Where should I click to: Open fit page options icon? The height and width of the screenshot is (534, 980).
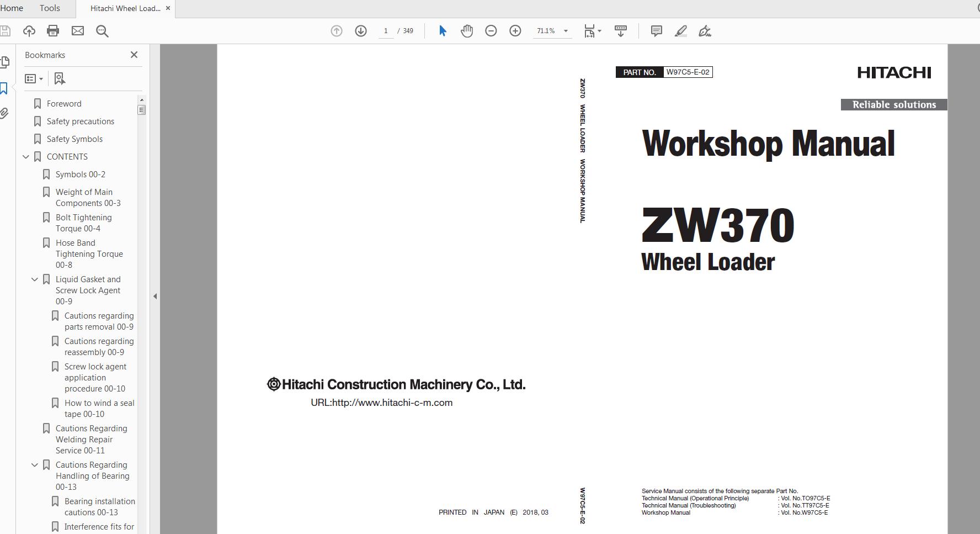coord(593,31)
